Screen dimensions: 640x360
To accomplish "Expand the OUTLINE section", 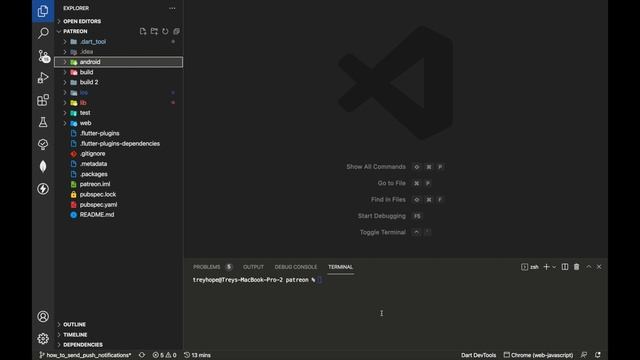I will point(118,324).
